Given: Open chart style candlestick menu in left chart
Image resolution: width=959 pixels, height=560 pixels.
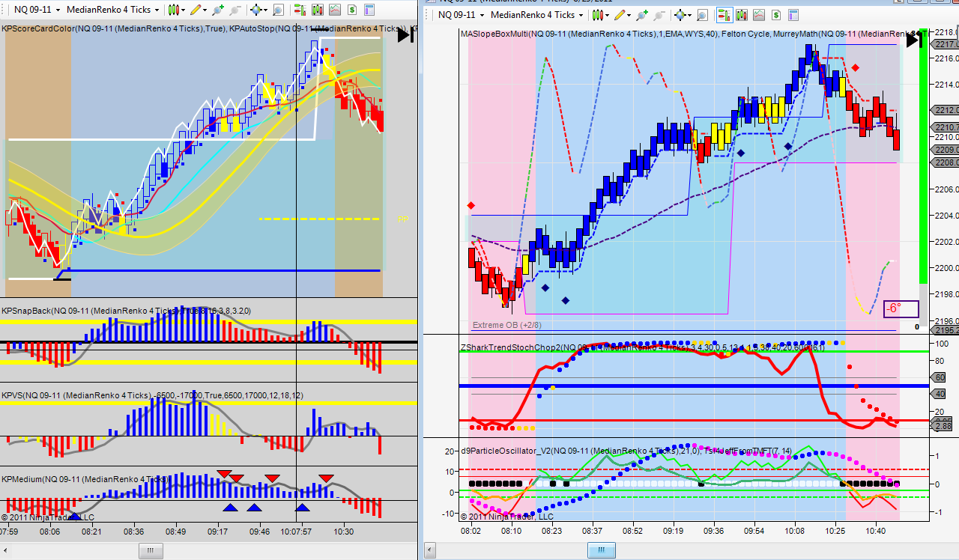Looking at the screenshot, I should coord(173,10).
